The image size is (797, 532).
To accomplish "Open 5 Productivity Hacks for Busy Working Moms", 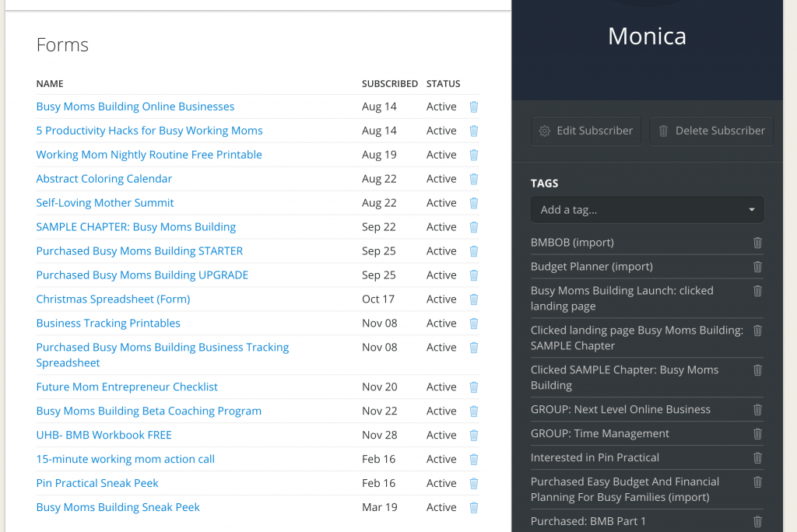I will pos(149,131).
